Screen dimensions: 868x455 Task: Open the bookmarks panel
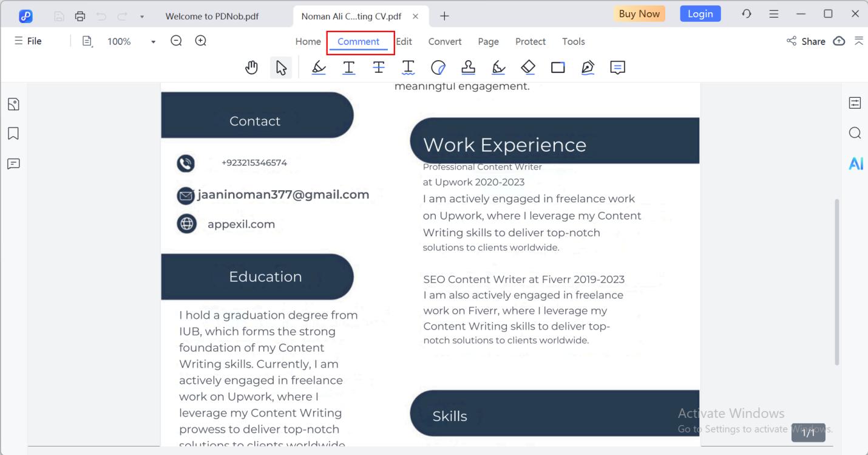pos(13,134)
